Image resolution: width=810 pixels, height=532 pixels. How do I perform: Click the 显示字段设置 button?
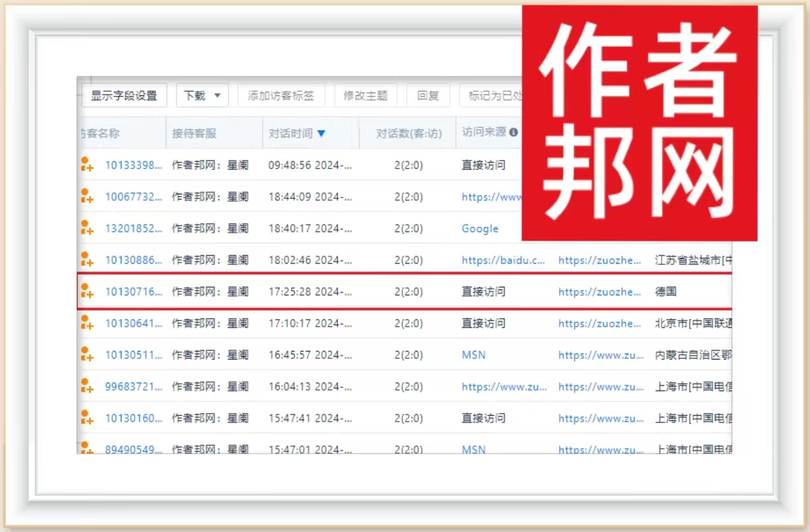tap(124, 96)
